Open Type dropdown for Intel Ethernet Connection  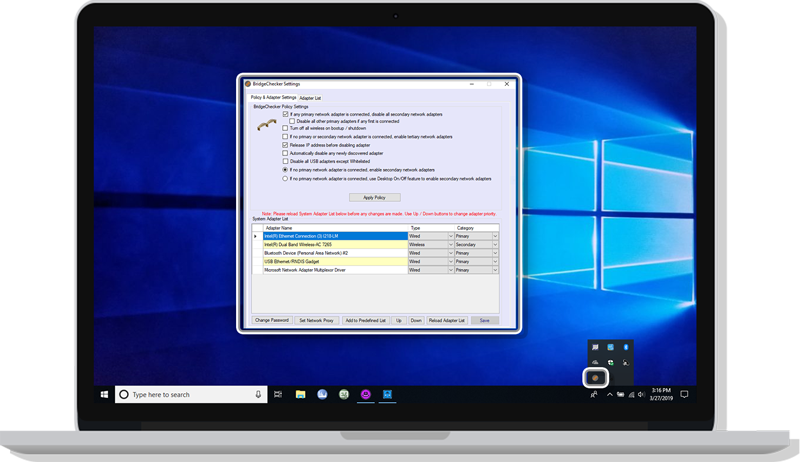tap(451, 236)
